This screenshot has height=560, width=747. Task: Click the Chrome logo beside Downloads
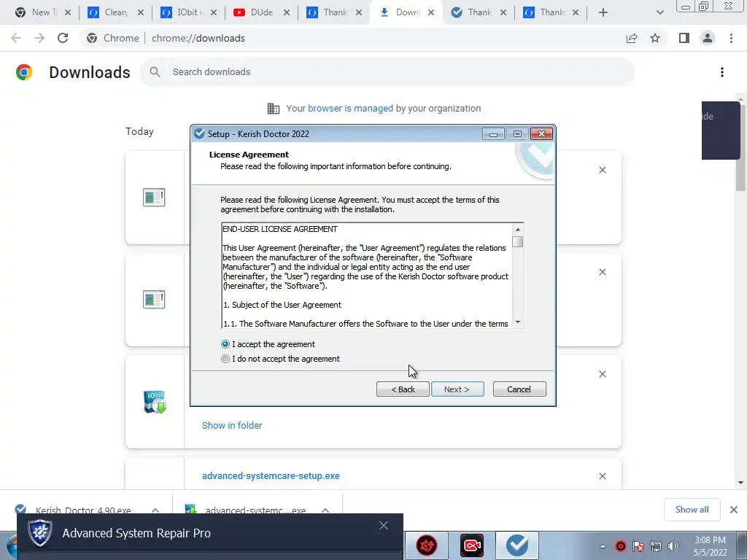point(24,72)
